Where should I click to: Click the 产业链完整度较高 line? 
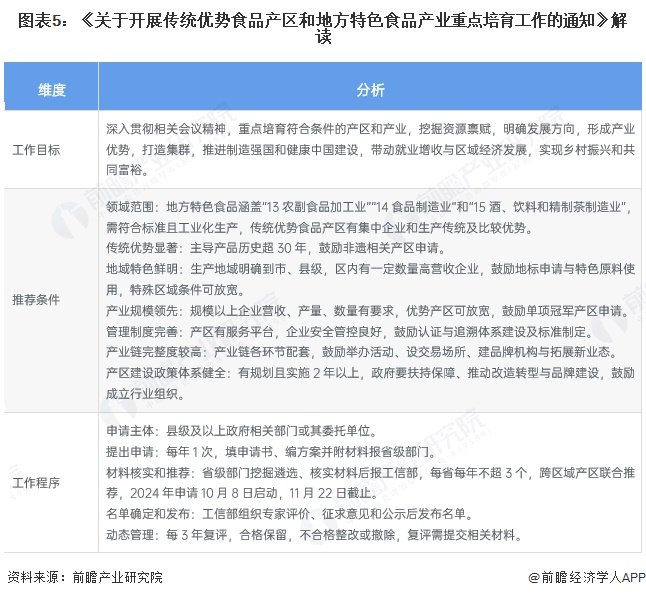point(362,352)
